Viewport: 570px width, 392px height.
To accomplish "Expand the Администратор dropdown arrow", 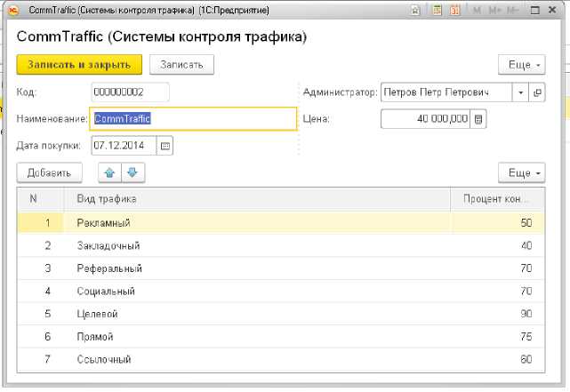I will point(519,92).
